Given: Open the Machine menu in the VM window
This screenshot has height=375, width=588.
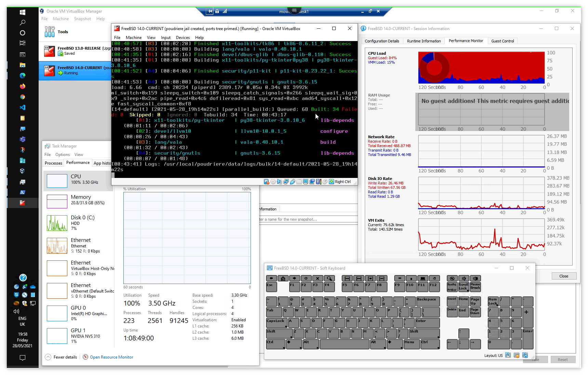Looking at the screenshot, I should [x=134, y=38].
